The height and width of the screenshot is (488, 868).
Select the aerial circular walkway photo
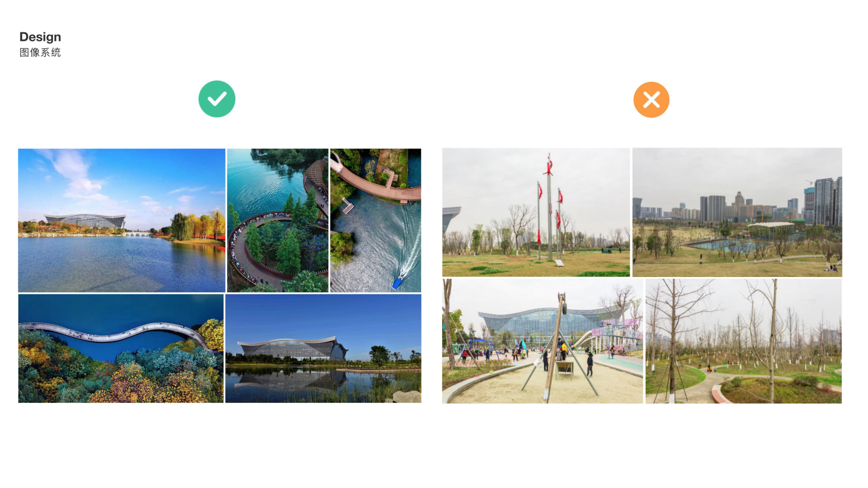278,220
